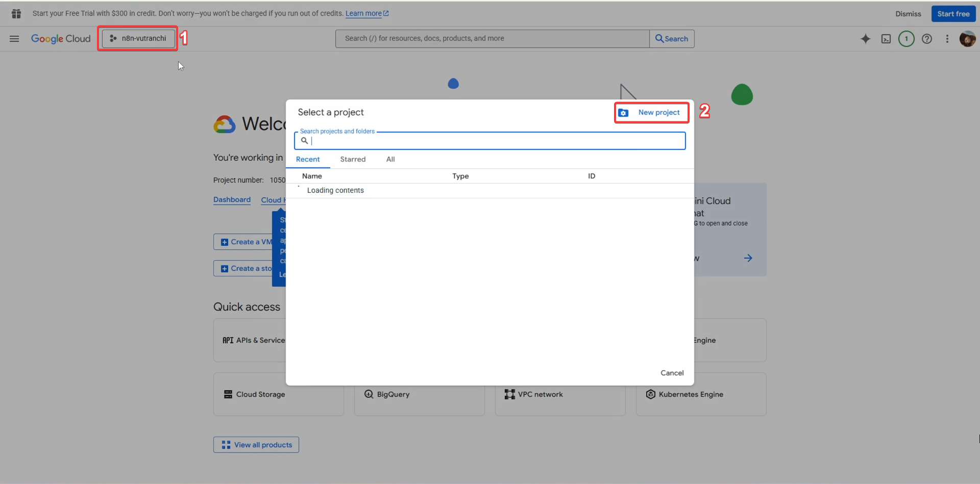Click the Cloud Storage bucket icon
Image resolution: width=980 pixels, height=484 pixels.
tap(228, 394)
